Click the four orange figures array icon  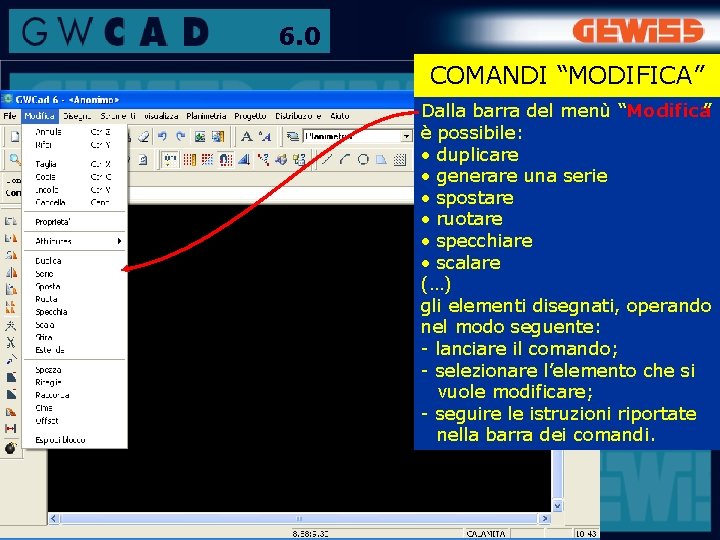coord(11,307)
